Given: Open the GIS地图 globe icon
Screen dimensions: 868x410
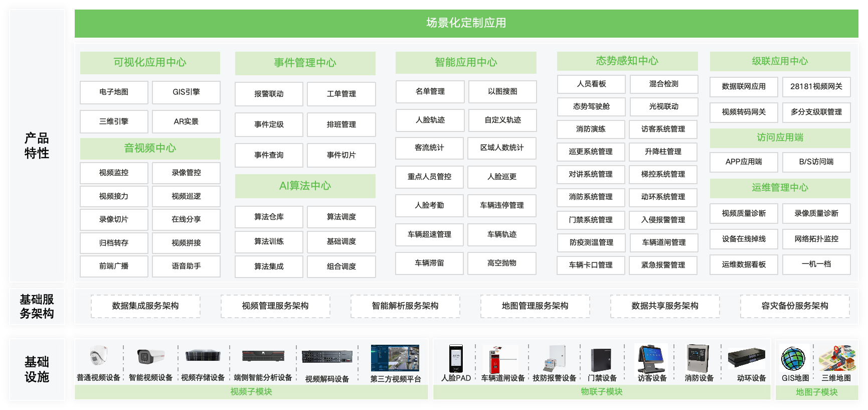Looking at the screenshot, I should click(x=793, y=359).
